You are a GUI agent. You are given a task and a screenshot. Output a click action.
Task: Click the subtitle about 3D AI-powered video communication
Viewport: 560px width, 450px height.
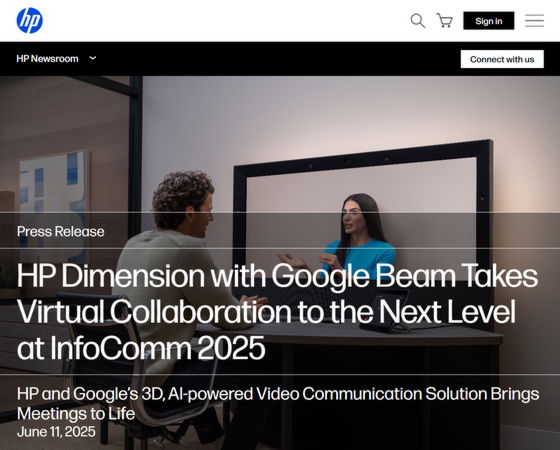pyautogui.click(x=278, y=404)
